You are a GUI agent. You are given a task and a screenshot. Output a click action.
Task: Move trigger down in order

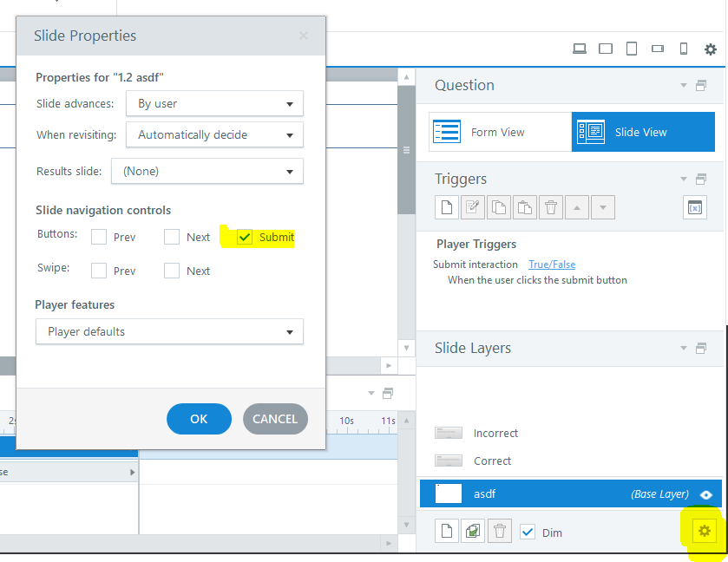(603, 207)
